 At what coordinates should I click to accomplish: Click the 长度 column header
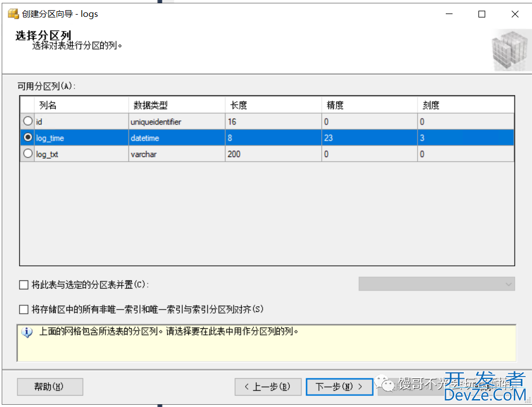pyautogui.click(x=273, y=105)
